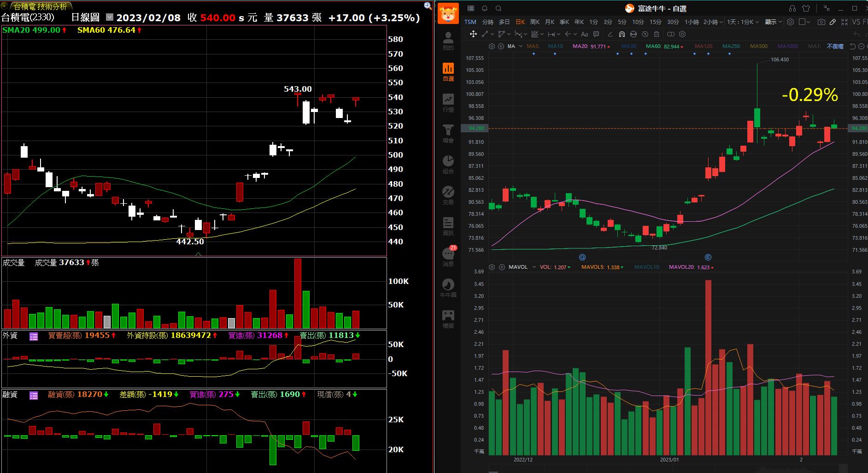
Task: Open the 1天:1分K dropdown
Action: [743, 22]
